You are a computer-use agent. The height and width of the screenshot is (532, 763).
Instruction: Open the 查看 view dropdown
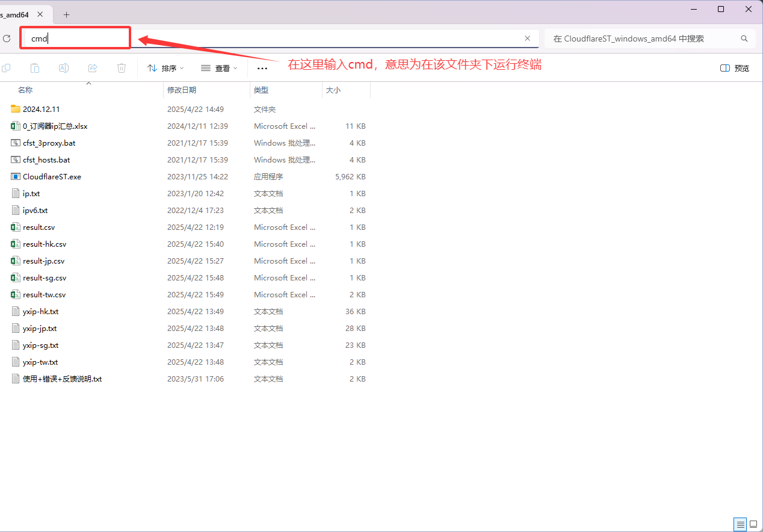(x=219, y=68)
